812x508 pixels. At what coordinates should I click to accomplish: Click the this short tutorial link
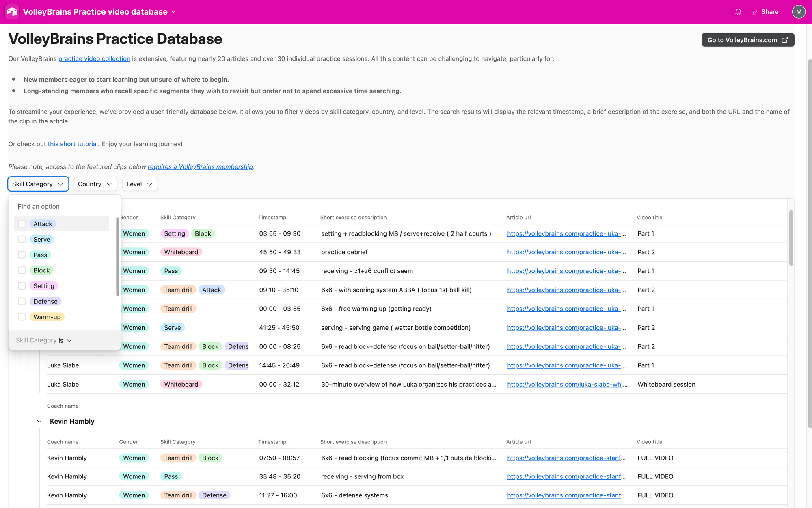[73, 144]
